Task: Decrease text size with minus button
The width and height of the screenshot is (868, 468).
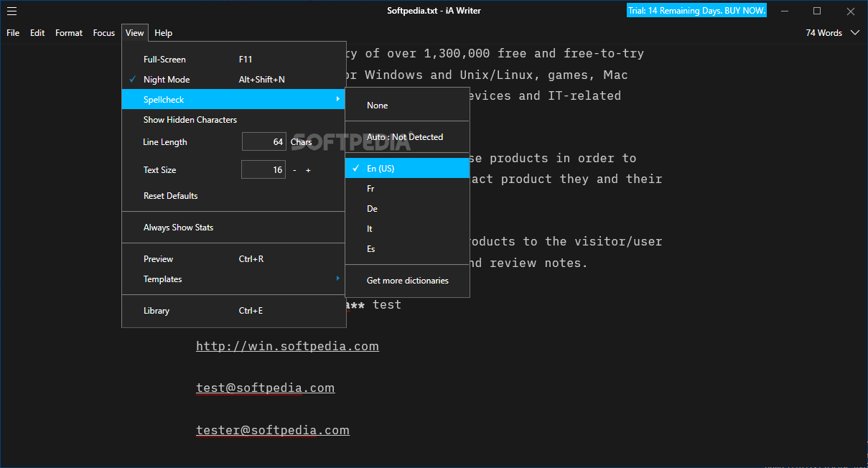Action: (x=294, y=170)
